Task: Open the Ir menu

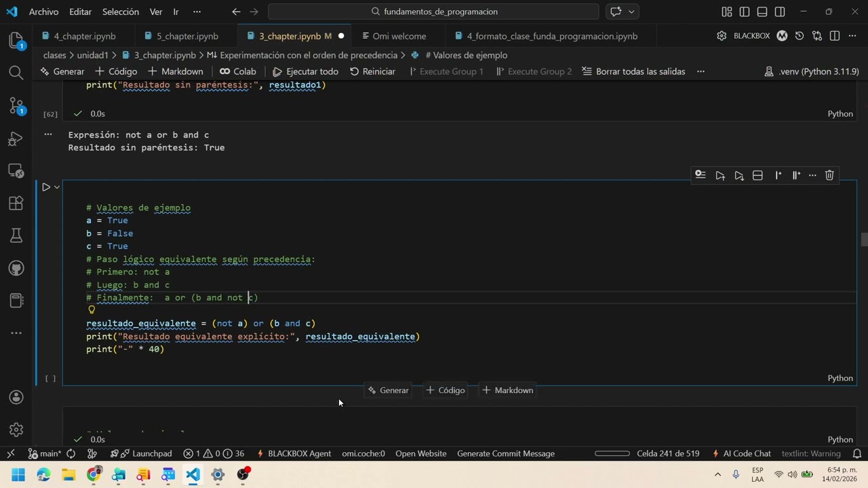Action: click(x=176, y=12)
